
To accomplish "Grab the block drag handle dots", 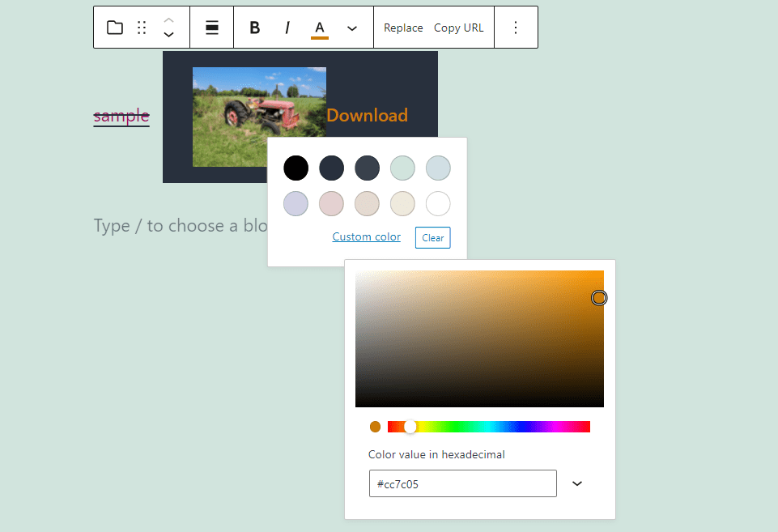I will (142, 27).
